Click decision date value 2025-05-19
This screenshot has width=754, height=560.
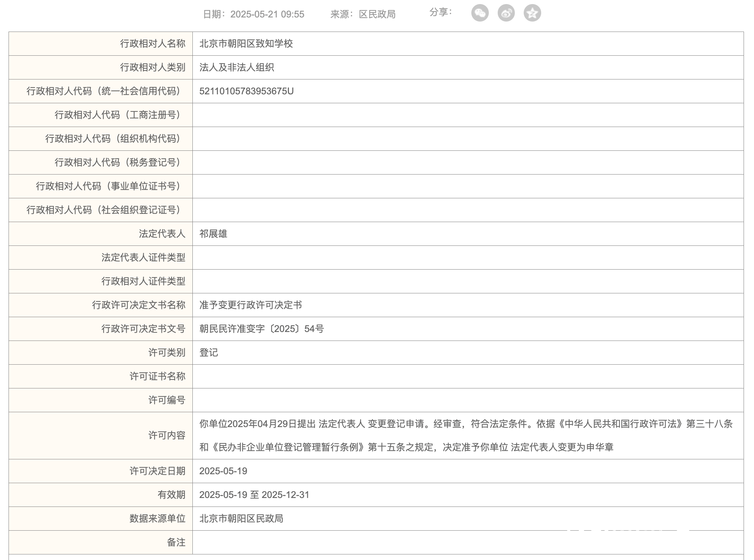point(223,471)
